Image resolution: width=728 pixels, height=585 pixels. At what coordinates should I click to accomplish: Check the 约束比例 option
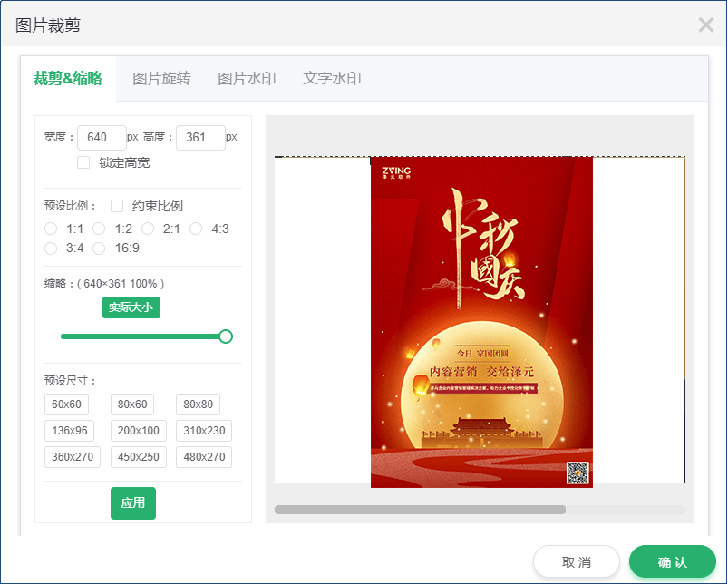pos(116,206)
